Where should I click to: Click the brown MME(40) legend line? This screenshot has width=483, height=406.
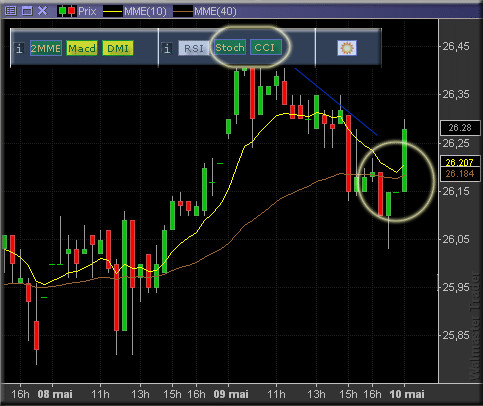coord(183,12)
